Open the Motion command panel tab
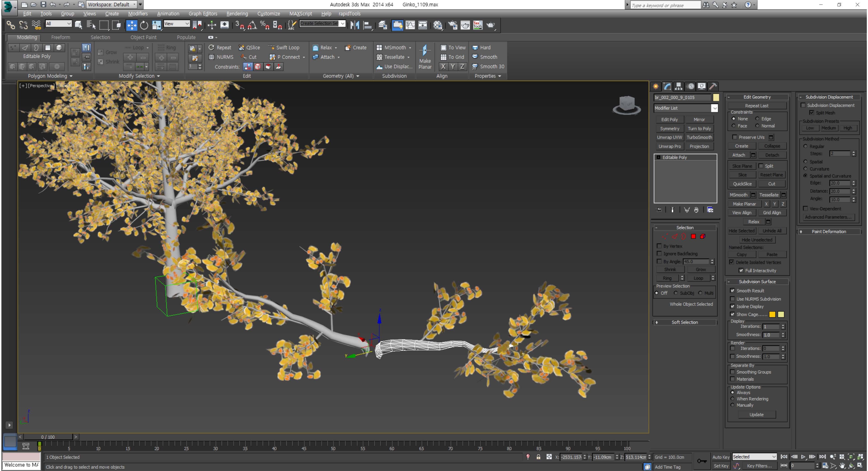The height and width of the screenshot is (471, 868). coord(691,86)
